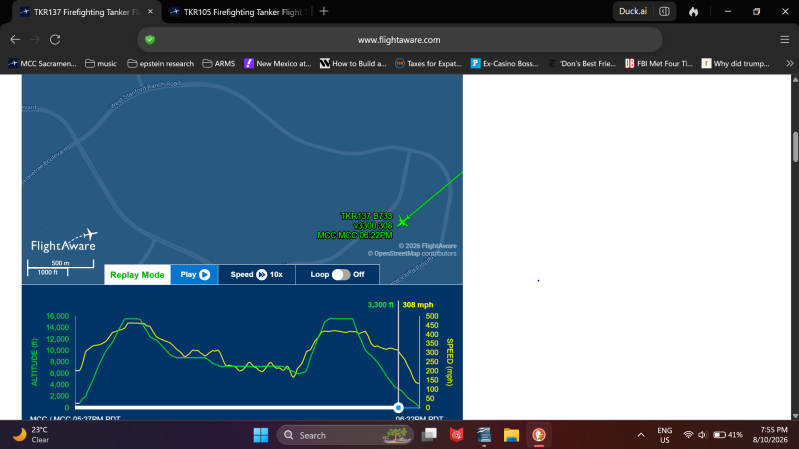Open Task View on taskbar
The height and width of the screenshot is (449, 799).
(430, 435)
